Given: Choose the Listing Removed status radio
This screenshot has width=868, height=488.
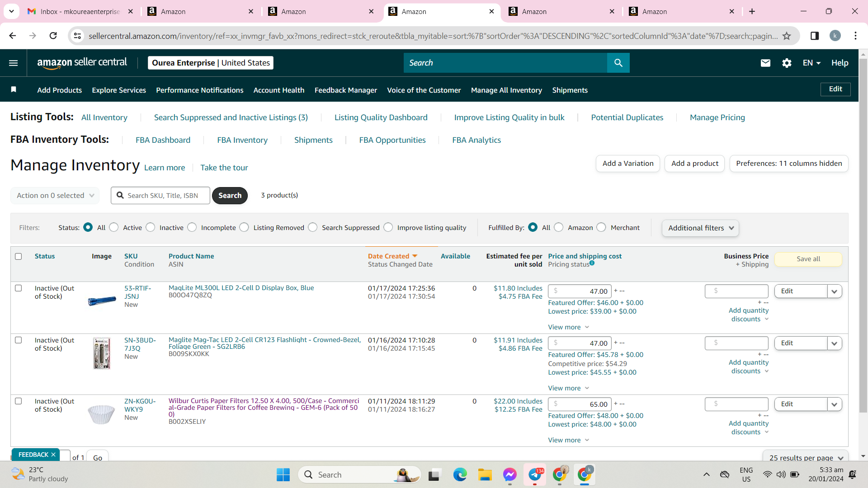Looking at the screenshot, I should pyautogui.click(x=244, y=227).
